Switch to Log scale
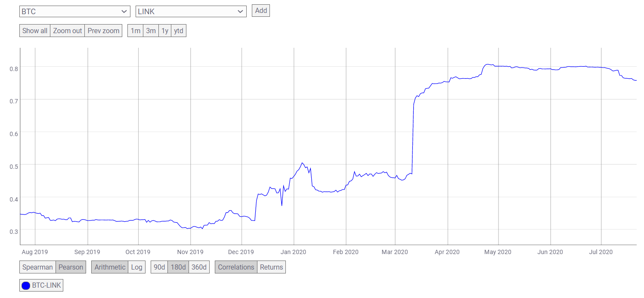The height and width of the screenshot is (298, 644). (136, 267)
